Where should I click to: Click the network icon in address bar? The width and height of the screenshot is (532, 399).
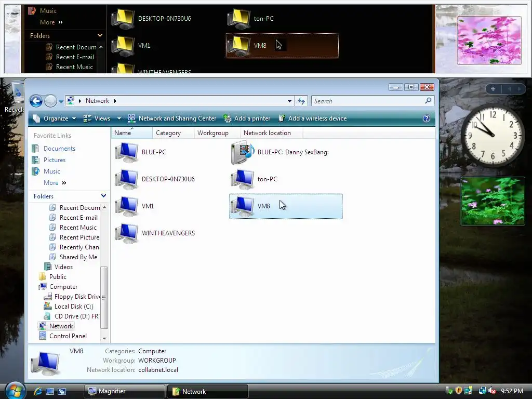click(71, 101)
